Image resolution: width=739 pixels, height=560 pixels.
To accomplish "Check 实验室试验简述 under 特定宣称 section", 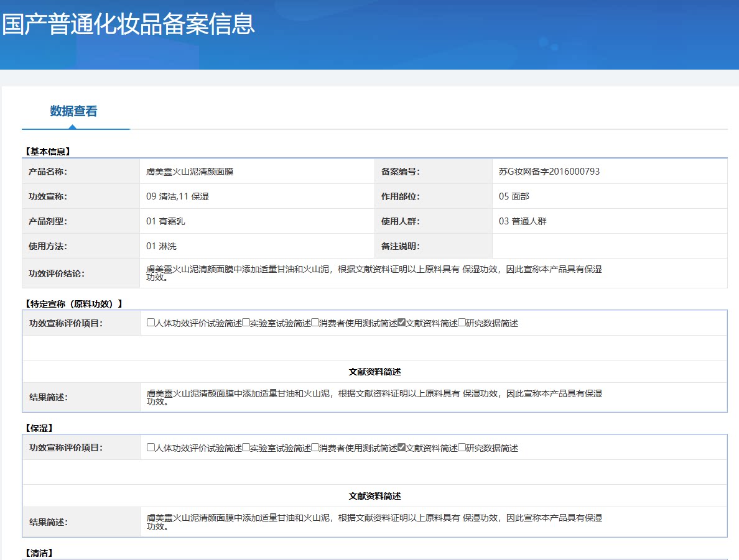I will (x=246, y=323).
